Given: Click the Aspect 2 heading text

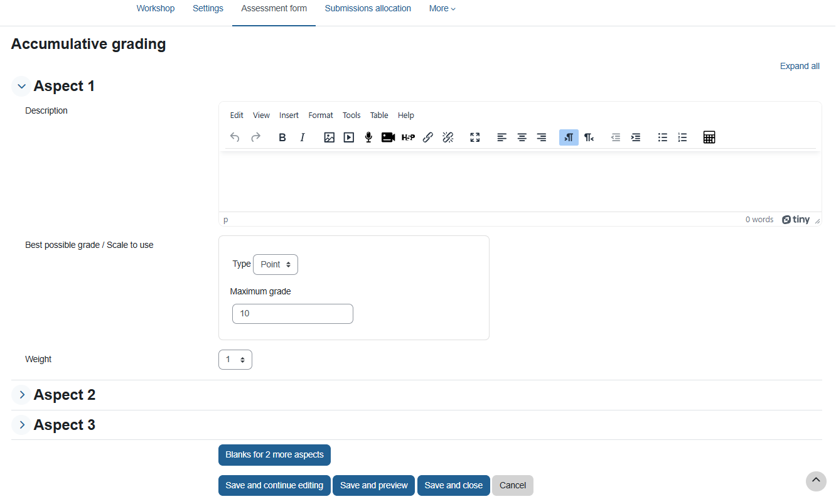Looking at the screenshot, I should point(65,395).
